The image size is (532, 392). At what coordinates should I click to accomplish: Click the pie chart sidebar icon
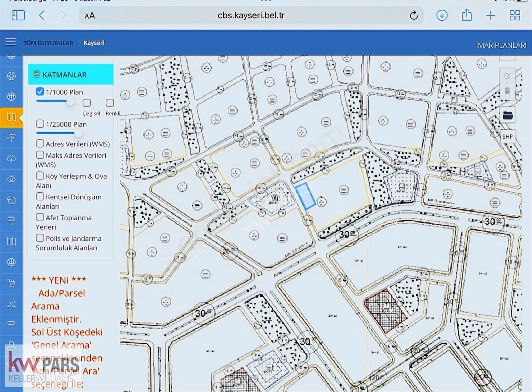(11, 200)
